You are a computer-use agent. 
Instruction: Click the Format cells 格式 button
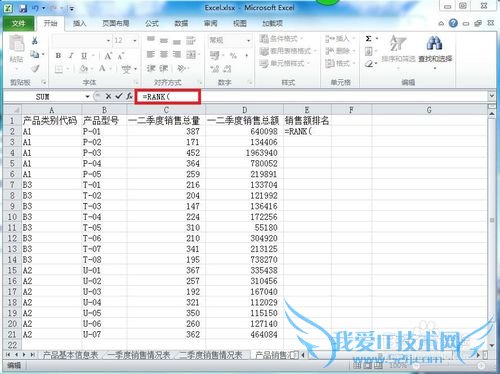[340, 63]
